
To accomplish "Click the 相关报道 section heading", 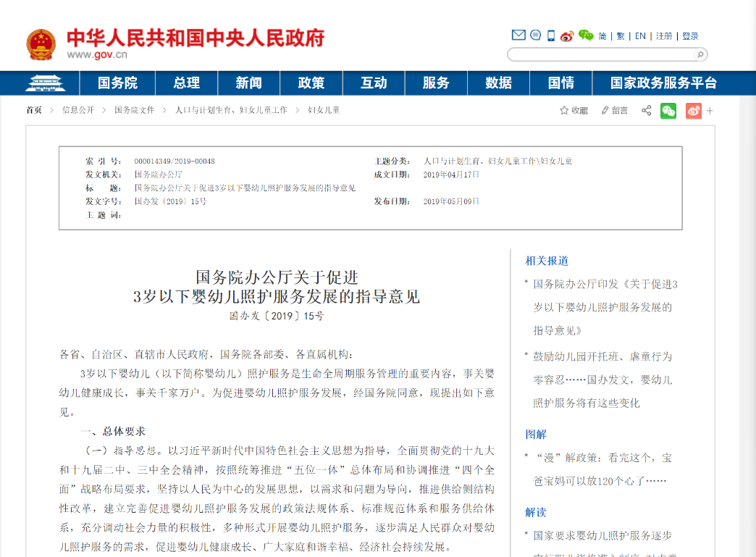I will 547,261.
